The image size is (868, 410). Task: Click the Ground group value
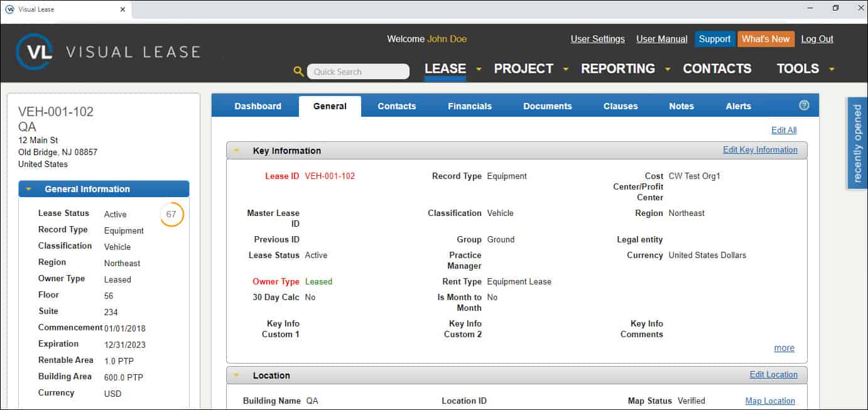[501, 239]
